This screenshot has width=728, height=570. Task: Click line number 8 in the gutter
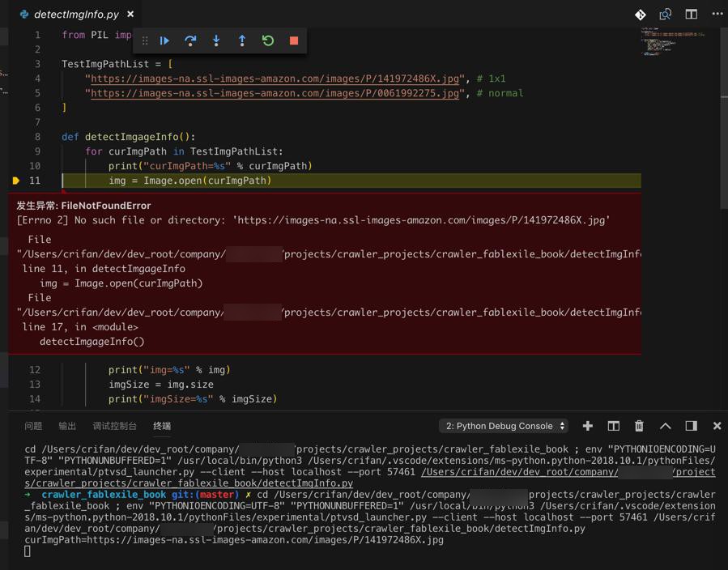pyautogui.click(x=37, y=137)
